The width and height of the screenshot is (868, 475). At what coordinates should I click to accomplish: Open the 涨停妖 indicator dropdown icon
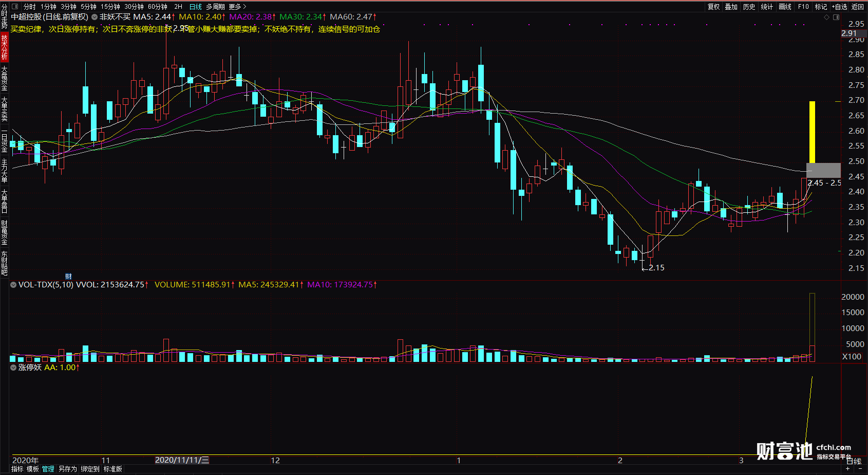[13, 368]
